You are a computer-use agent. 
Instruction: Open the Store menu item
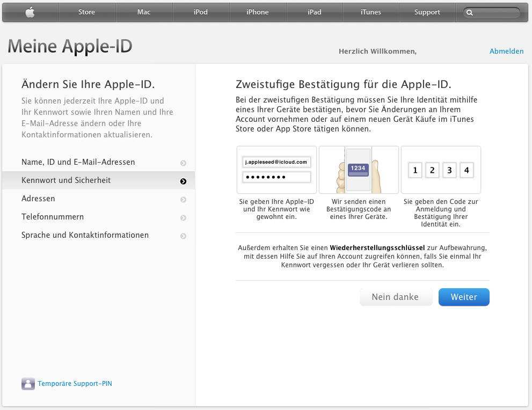[x=87, y=12]
